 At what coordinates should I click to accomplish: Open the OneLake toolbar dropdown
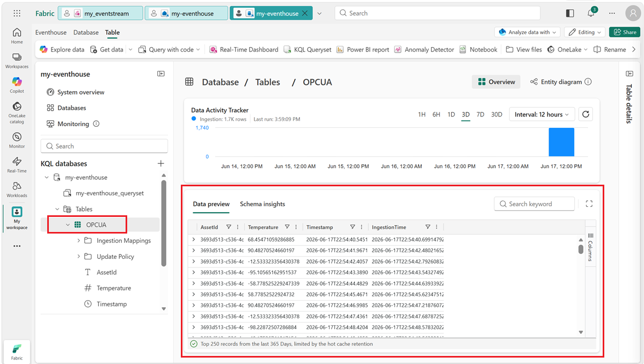566,49
